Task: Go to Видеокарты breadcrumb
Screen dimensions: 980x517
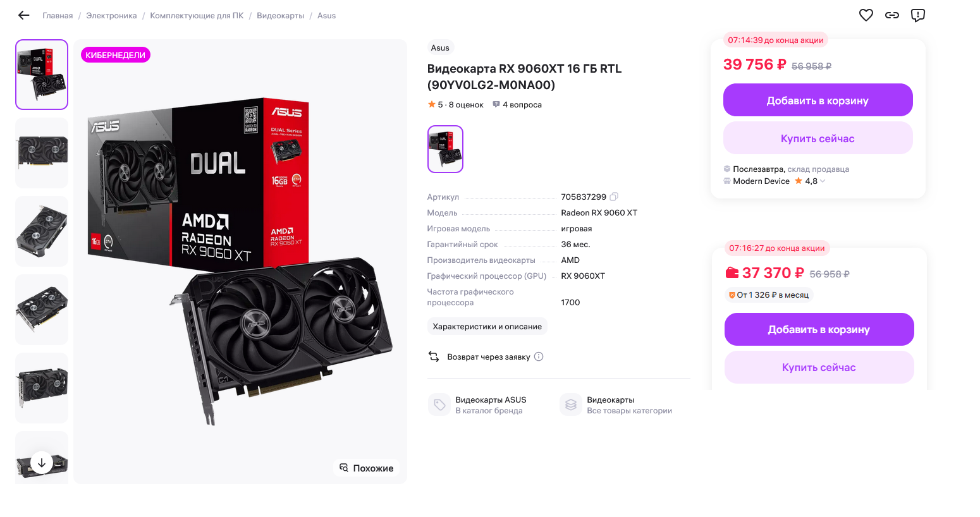Action: [x=280, y=15]
